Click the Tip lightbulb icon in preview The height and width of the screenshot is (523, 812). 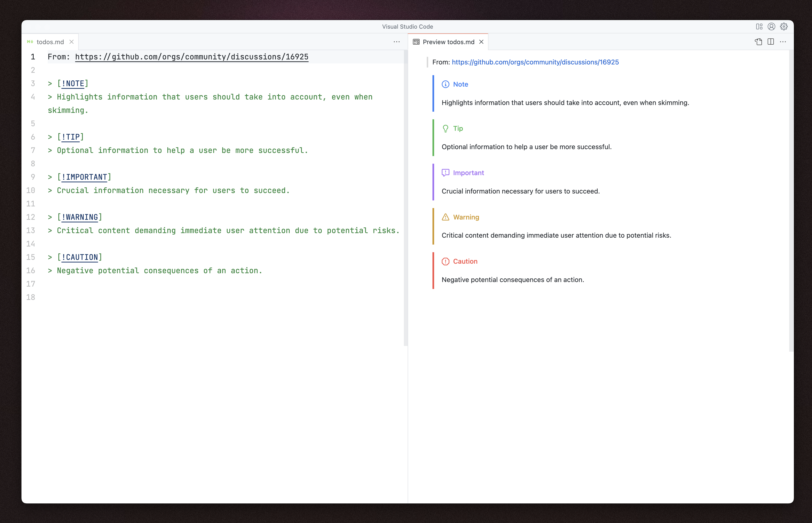(x=445, y=128)
